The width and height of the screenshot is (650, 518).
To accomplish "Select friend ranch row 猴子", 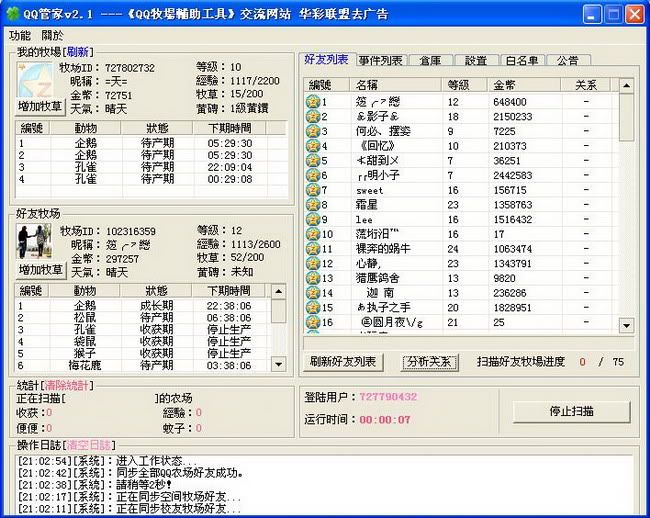I will click(x=143, y=353).
